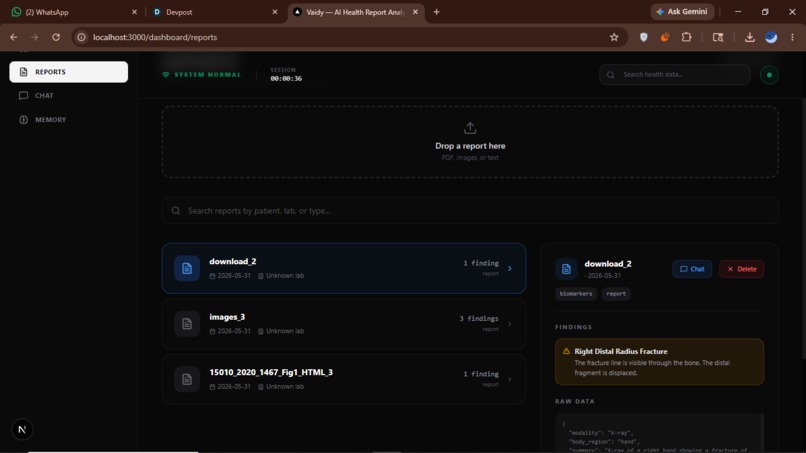806x453 pixels.
Task: Expand 15010_2020_1467 row chevron
Action: [x=509, y=379]
